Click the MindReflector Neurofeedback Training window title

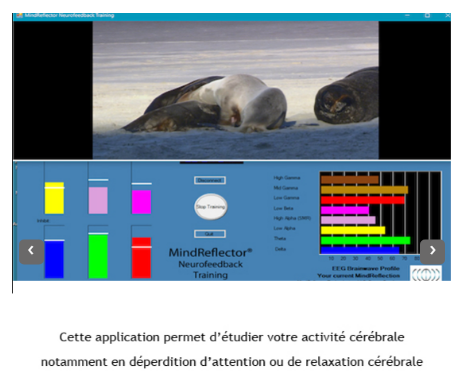pyautogui.click(x=69, y=15)
